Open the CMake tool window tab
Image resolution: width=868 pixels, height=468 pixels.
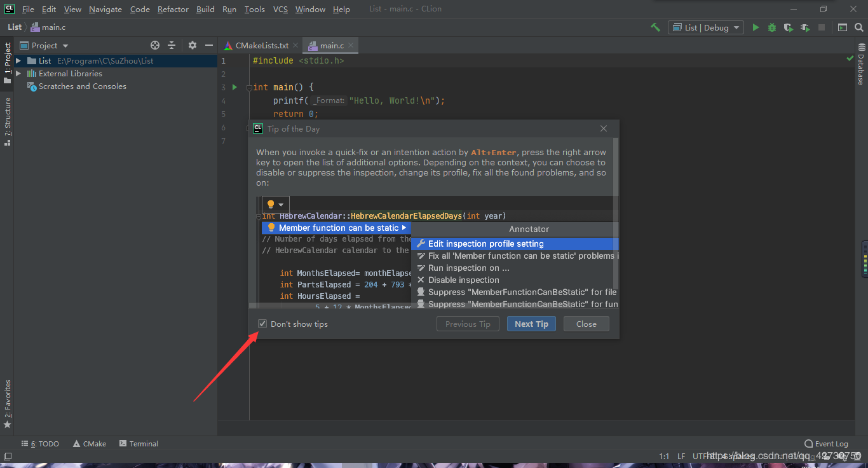90,444
